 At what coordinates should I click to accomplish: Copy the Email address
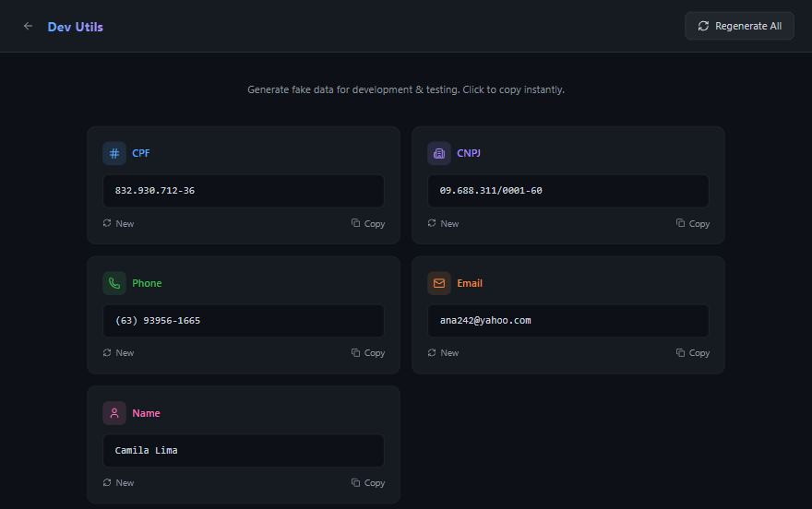tap(692, 353)
